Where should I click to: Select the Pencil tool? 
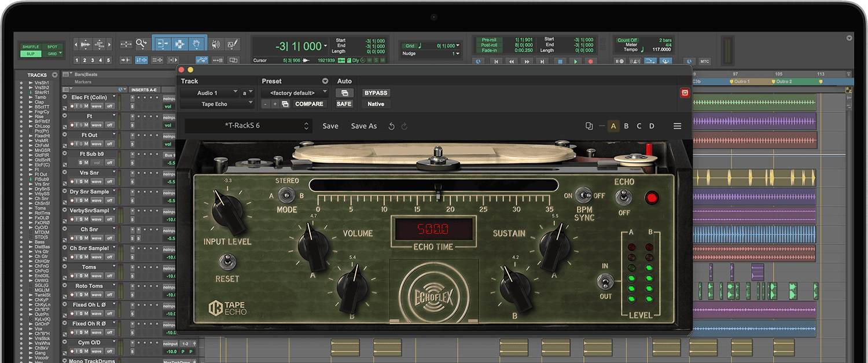tap(233, 45)
